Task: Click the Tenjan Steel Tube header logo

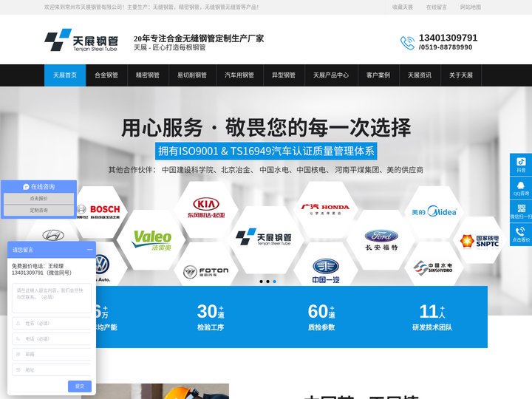Action: click(81, 40)
